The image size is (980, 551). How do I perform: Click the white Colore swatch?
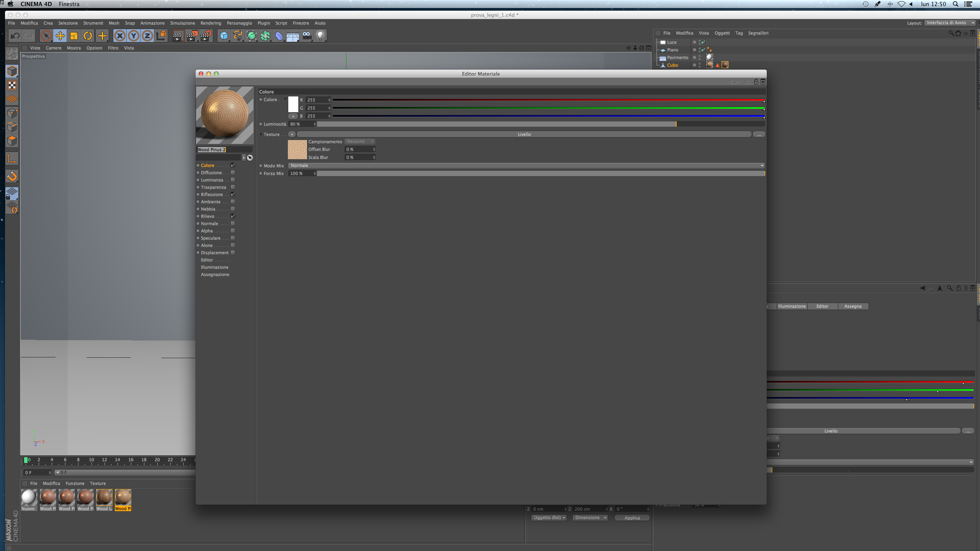point(293,104)
